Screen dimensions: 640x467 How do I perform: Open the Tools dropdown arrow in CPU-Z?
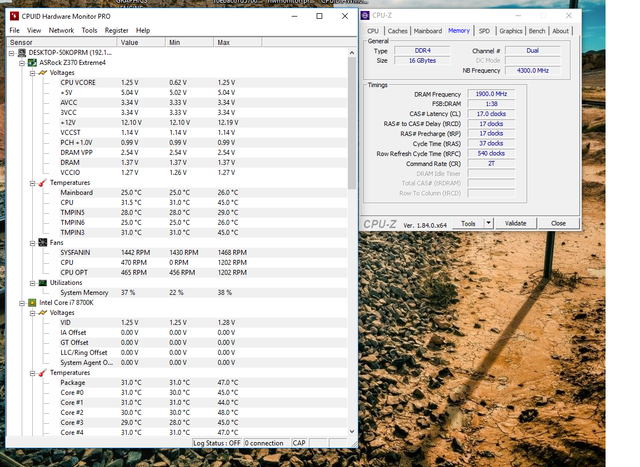489,223
